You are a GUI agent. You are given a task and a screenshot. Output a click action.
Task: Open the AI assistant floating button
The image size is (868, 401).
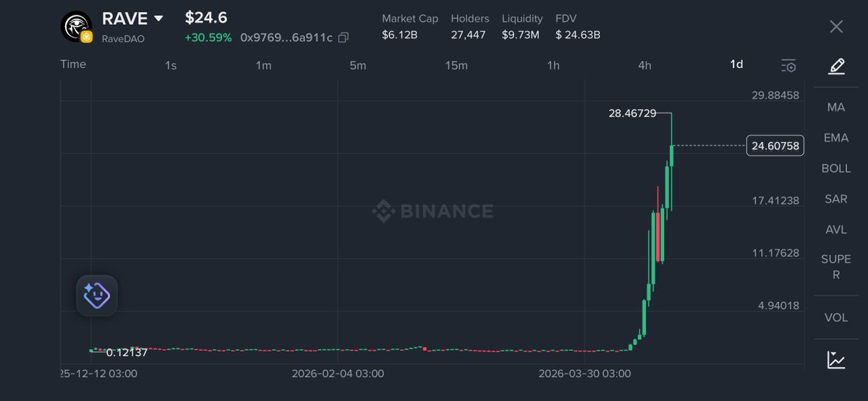point(97,295)
